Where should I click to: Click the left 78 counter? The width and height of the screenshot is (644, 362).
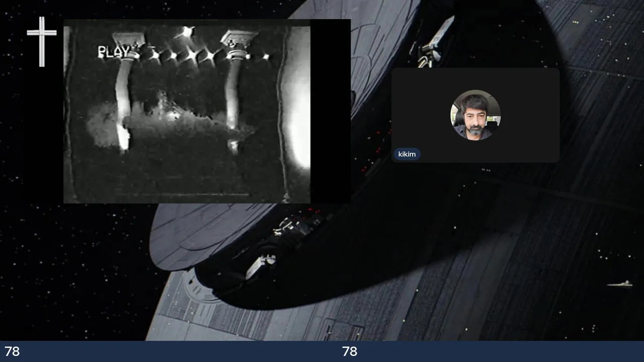tap(12, 351)
